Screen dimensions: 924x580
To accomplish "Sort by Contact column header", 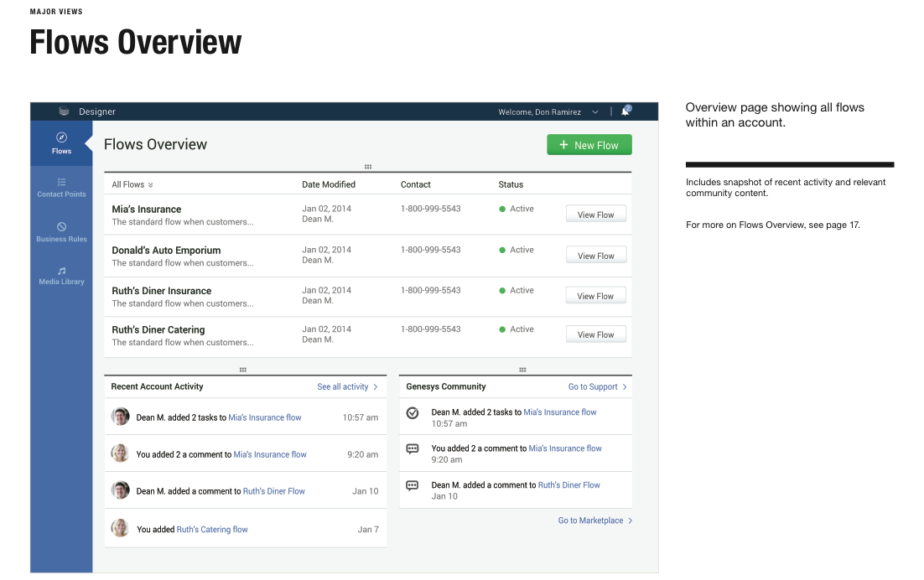I will pos(415,184).
